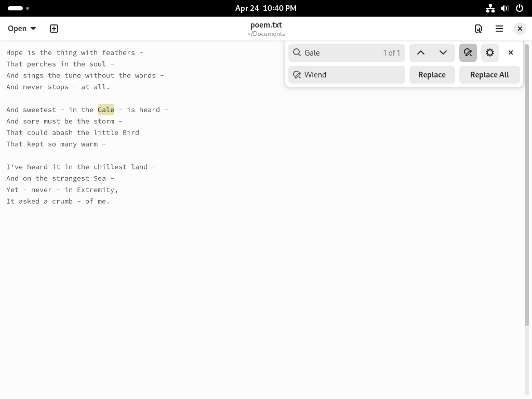Expand the Open dropdown arrow

click(x=33, y=29)
